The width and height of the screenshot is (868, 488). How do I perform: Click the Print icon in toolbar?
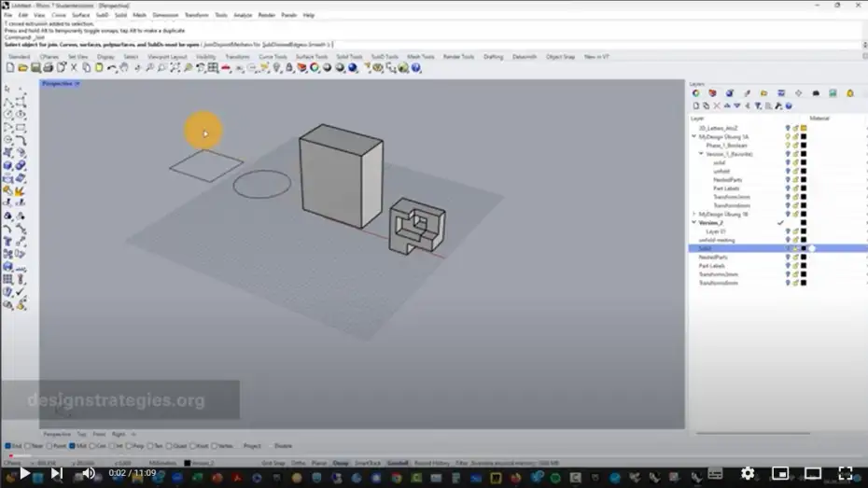49,67
